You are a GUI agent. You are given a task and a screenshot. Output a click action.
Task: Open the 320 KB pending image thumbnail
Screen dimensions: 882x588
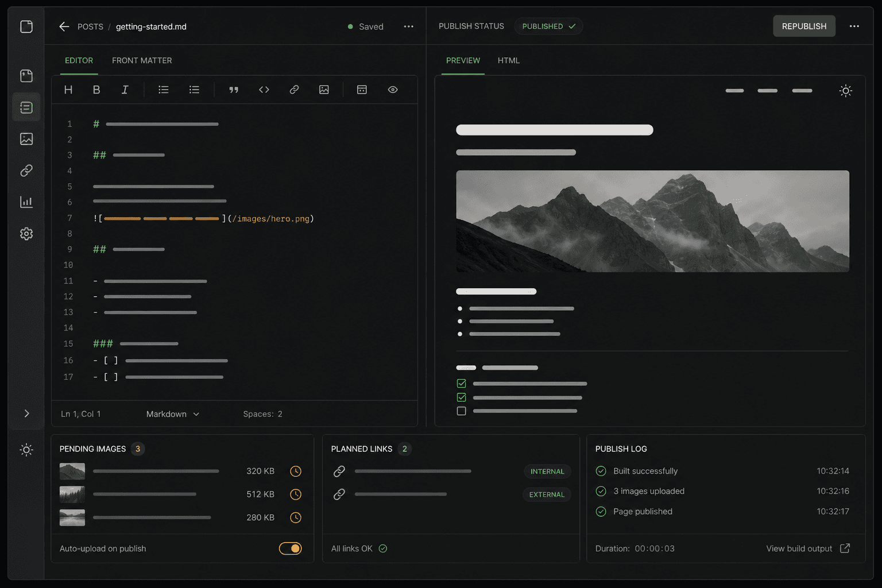coord(72,471)
